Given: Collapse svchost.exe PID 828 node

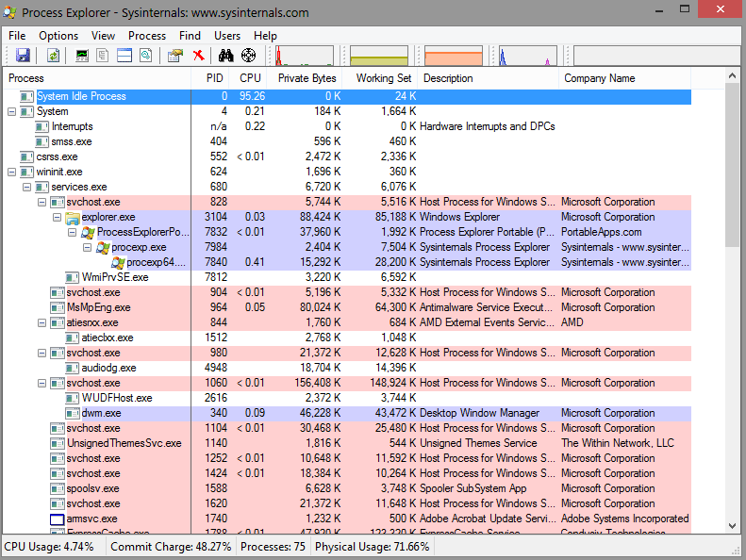Looking at the screenshot, I should pos(41,202).
